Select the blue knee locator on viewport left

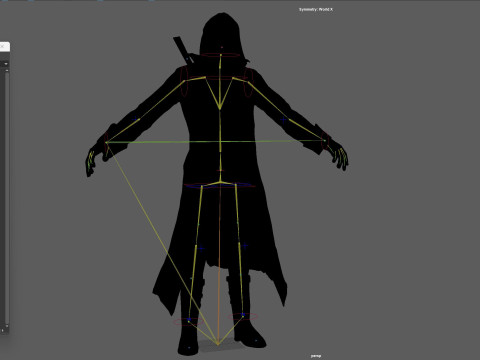click(200, 248)
